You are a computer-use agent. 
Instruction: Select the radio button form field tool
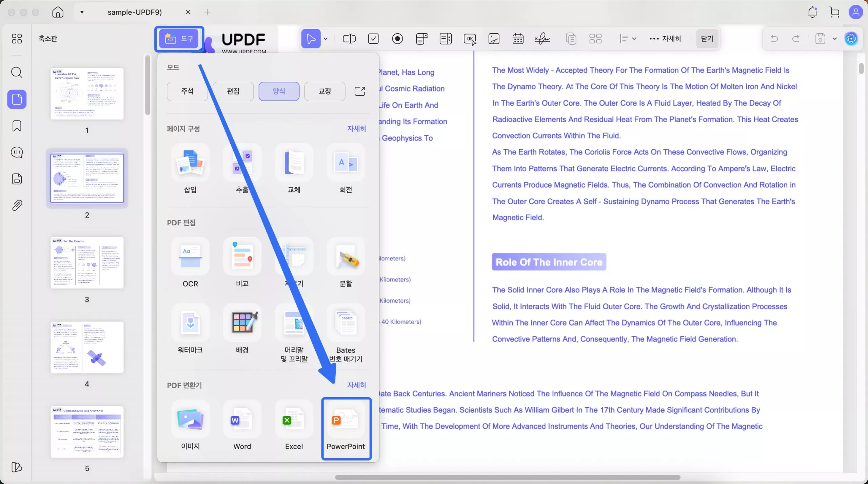[x=397, y=39]
